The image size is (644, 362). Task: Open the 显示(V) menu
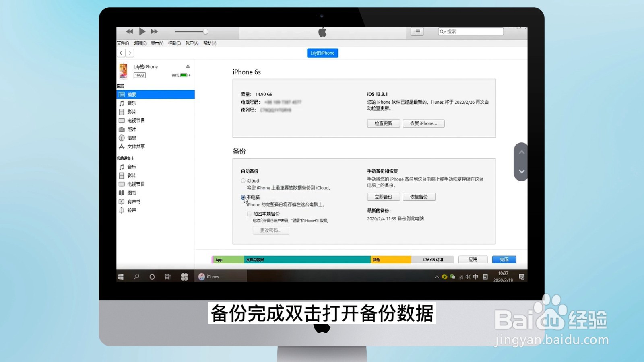point(157,43)
